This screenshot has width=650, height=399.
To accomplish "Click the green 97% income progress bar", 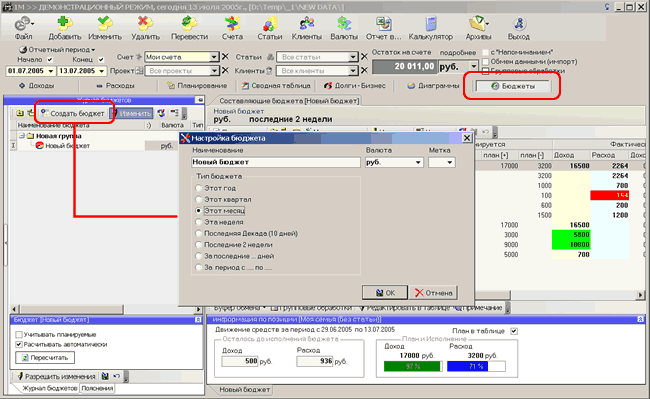I will (413, 366).
